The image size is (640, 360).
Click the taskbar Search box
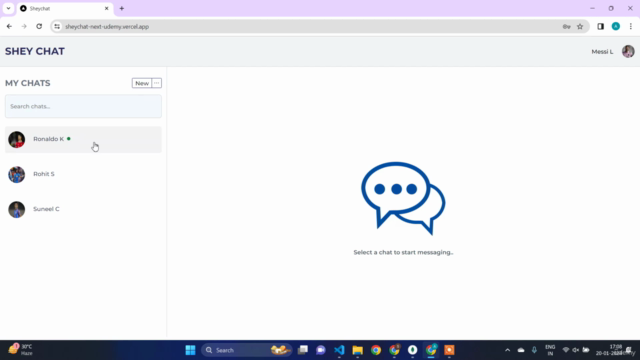(x=247, y=350)
